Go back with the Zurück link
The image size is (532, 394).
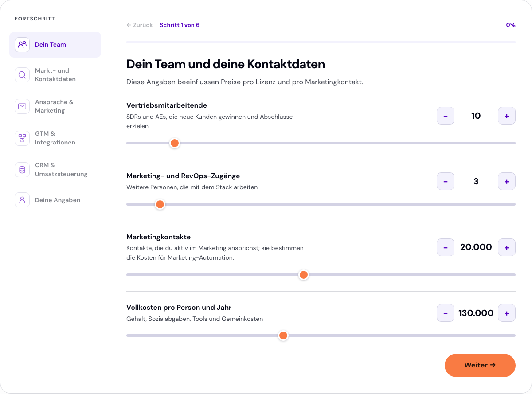click(140, 25)
